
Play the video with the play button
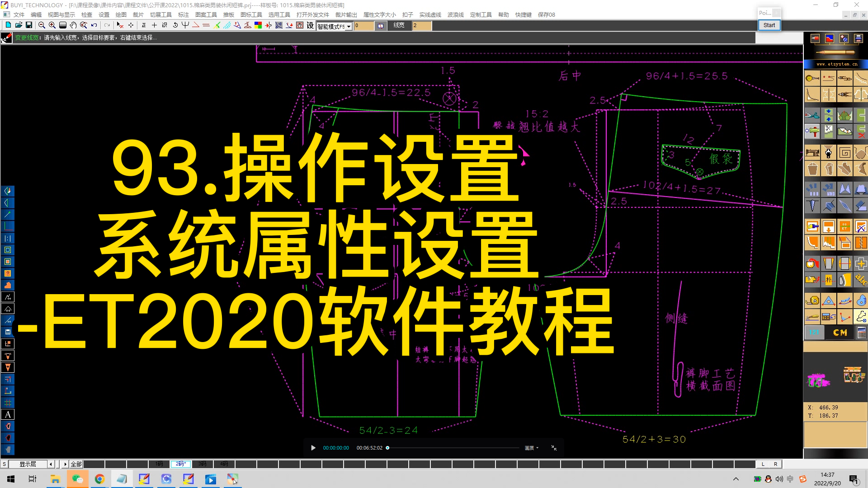tap(313, 448)
